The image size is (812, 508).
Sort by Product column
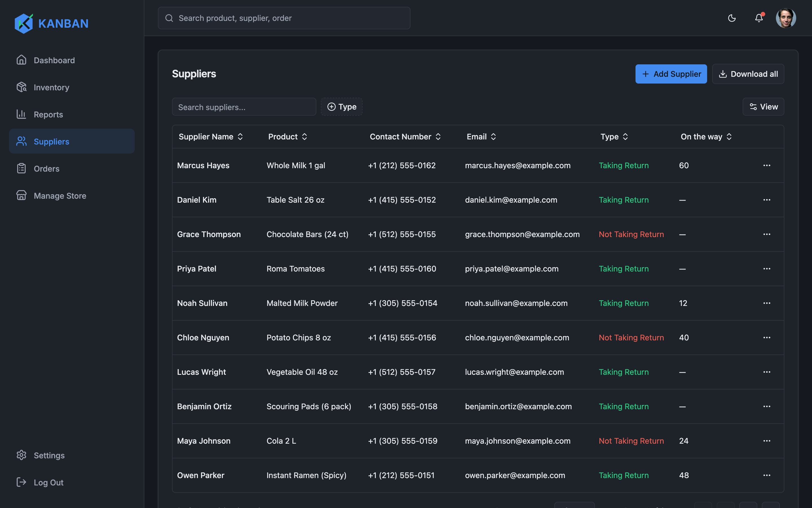[x=288, y=137]
